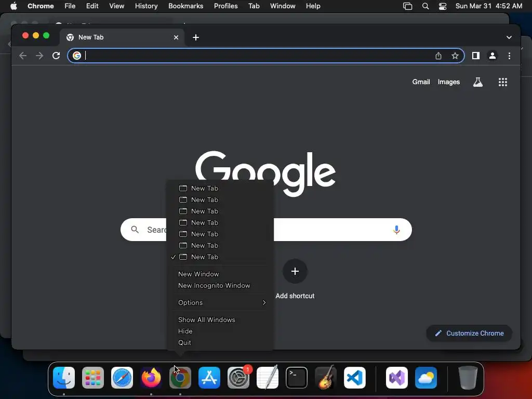Open the Tab menu

coord(254,6)
